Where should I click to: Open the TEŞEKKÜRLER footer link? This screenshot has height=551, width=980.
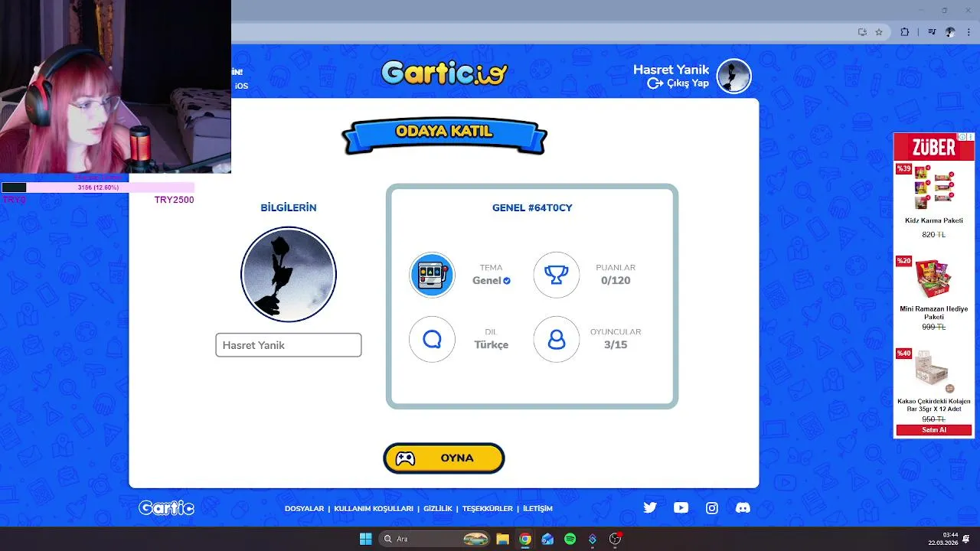[488, 509]
